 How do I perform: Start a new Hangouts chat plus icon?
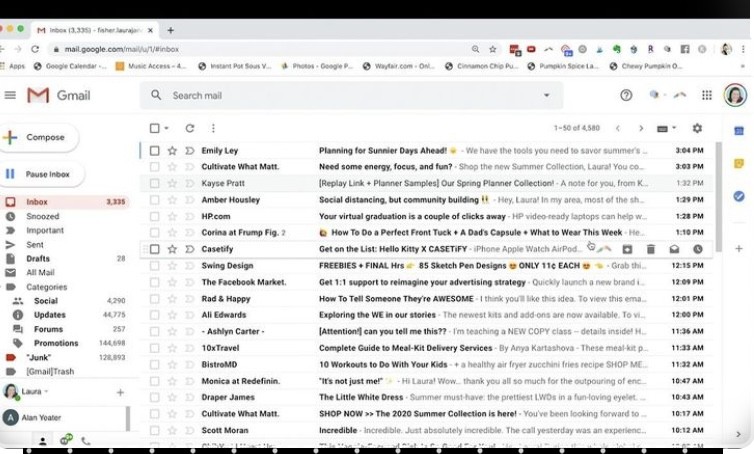(x=120, y=392)
